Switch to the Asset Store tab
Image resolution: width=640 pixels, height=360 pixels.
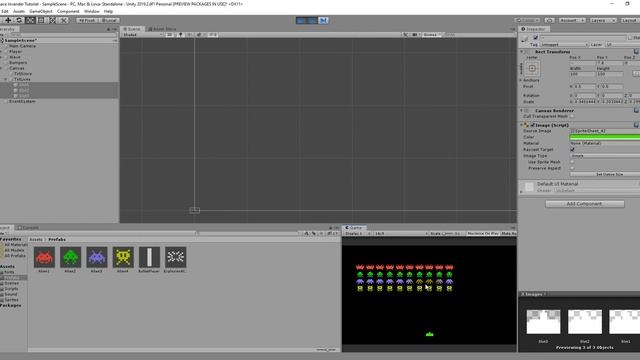tap(162, 29)
